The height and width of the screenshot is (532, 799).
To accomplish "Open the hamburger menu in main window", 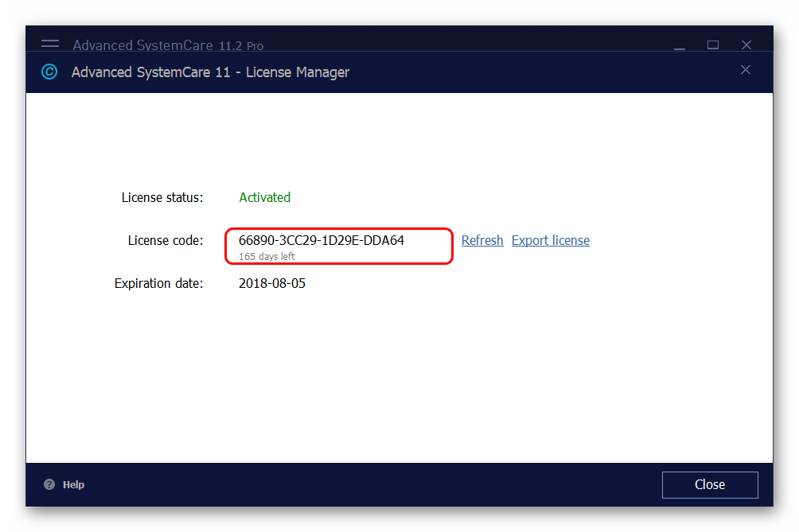I will coord(50,44).
